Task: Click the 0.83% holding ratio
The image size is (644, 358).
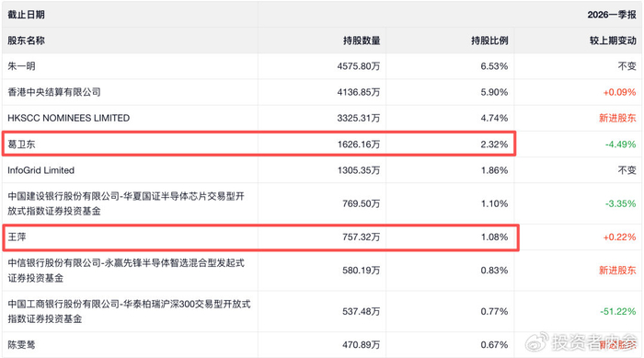Action: pyautogui.click(x=494, y=270)
